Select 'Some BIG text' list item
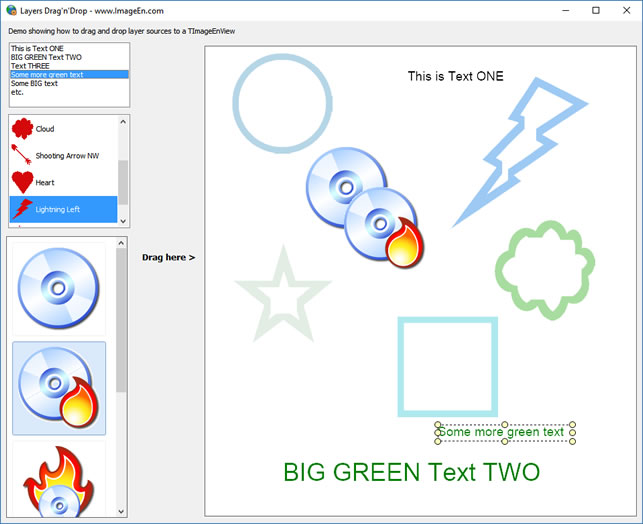 pyautogui.click(x=69, y=83)
